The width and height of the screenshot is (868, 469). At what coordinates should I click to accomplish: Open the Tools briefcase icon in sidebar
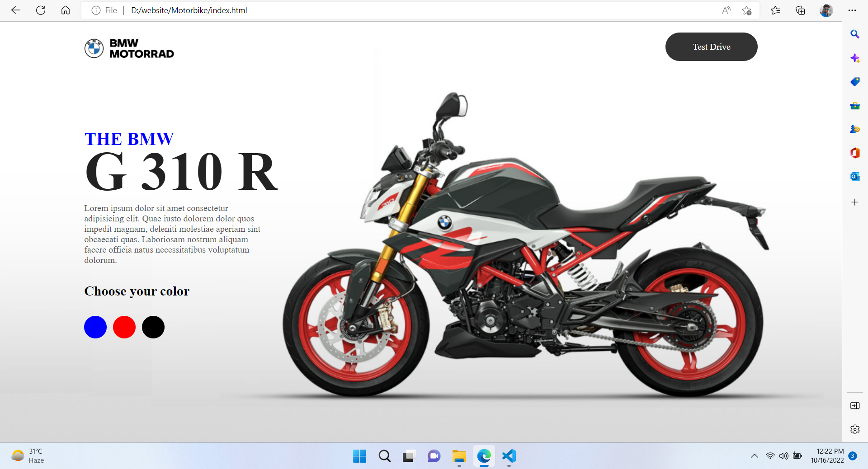click(855, 106)
